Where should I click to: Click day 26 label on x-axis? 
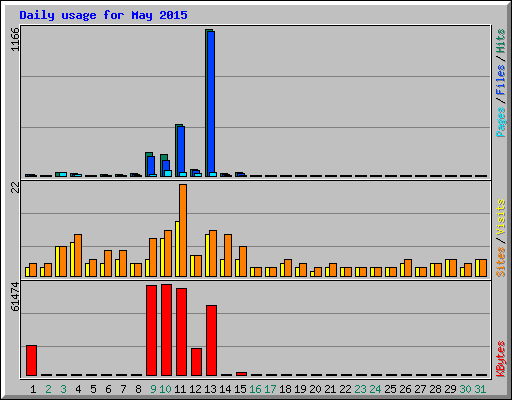pyautogui.click(x=405, y=389)
